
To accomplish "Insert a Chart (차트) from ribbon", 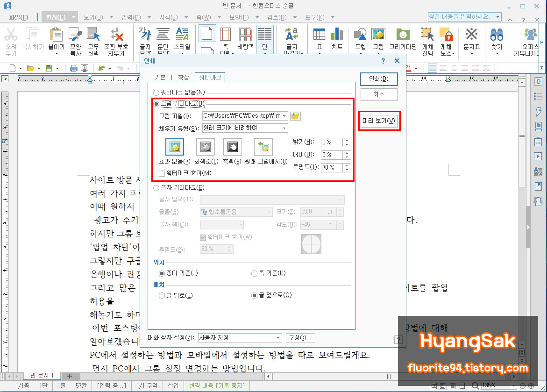I will [x=337, y=35].
